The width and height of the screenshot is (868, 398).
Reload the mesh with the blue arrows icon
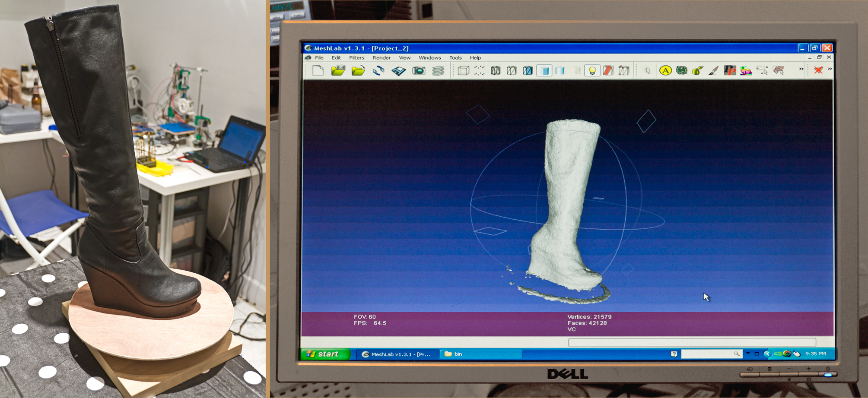[x=378, y=70]
